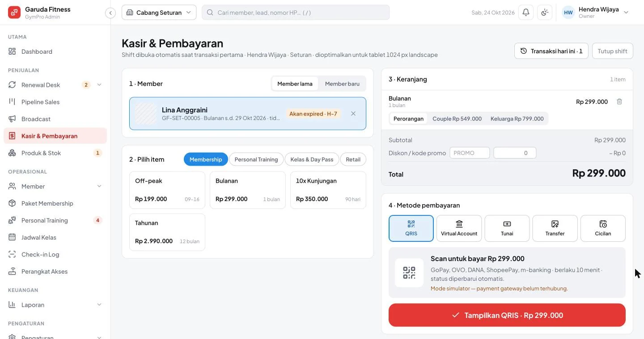Screen dimensions: 644x339
Task: Switch to Kelas & Day Pass tab
Action: click(312, 159)
